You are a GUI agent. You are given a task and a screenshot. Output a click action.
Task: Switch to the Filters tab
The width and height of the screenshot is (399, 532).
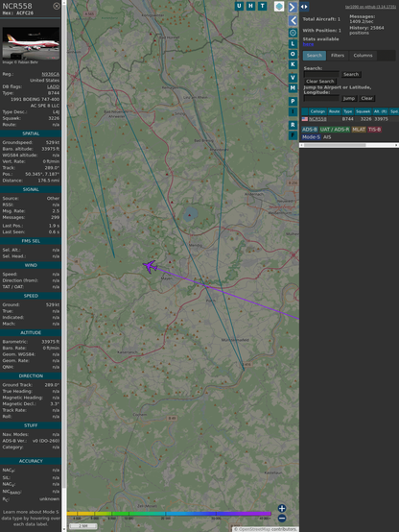pos(338,56)
